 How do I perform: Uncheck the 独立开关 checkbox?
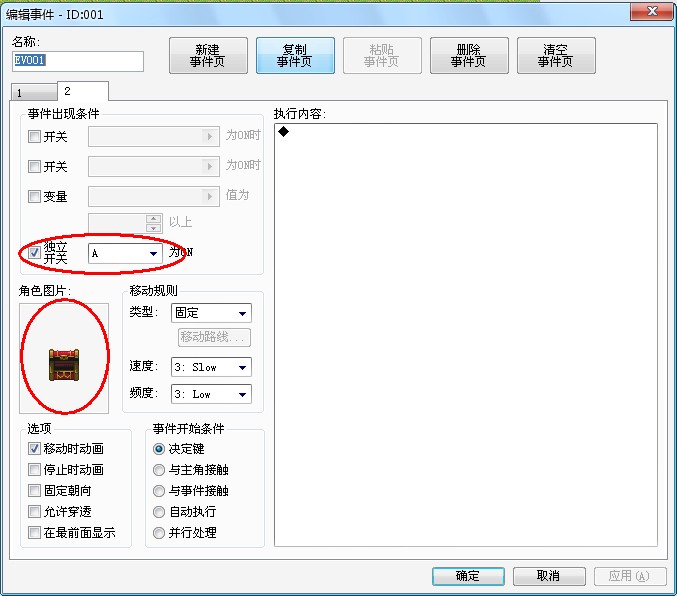(34, 253)
